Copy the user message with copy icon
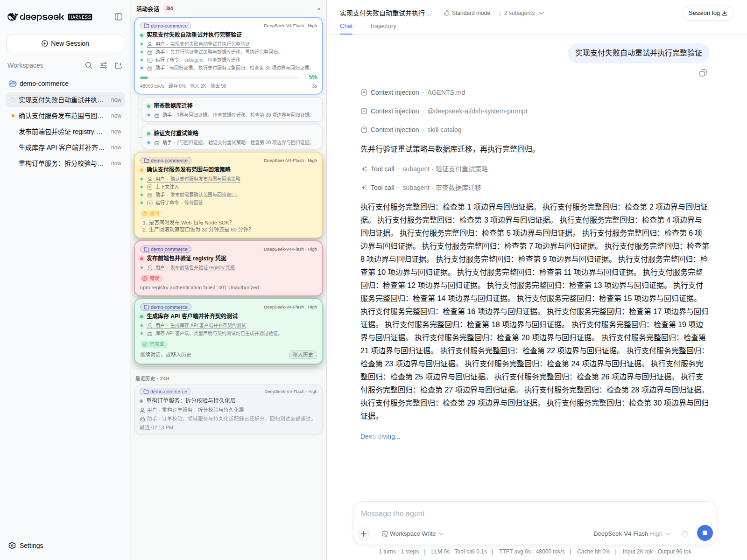Image resolution: width=747 pixels, height=560 pixels. [x=703, y=73]
